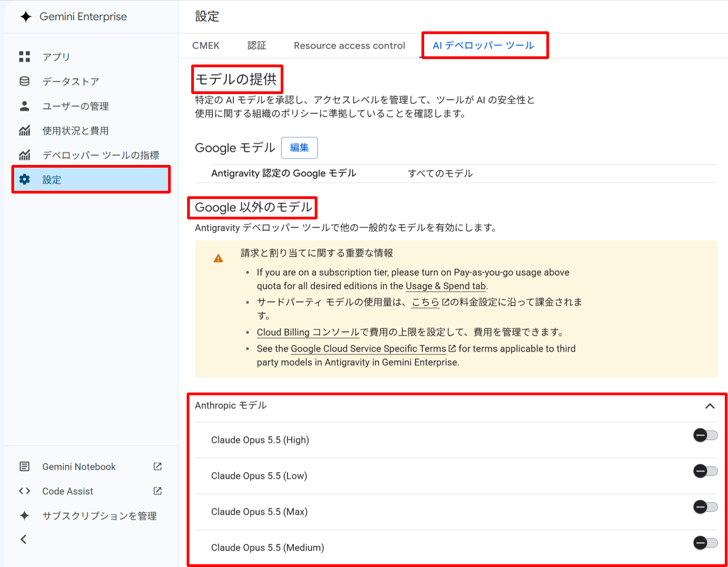
Task: Collapse the Anthropic モデル section chevron
Action: pyautogui.click(x=710, y=406)
